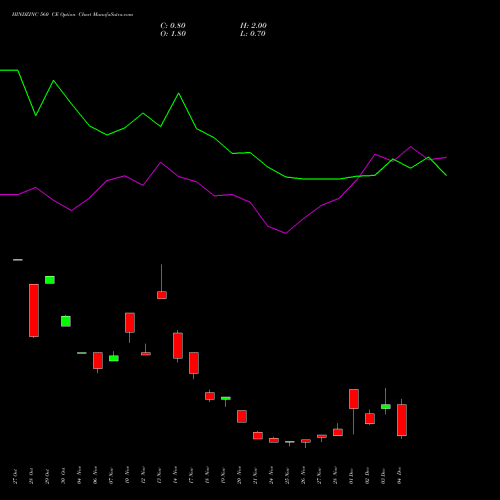Click the HINDZINC 560 CE Option chart title

click(x=72, y=15)
